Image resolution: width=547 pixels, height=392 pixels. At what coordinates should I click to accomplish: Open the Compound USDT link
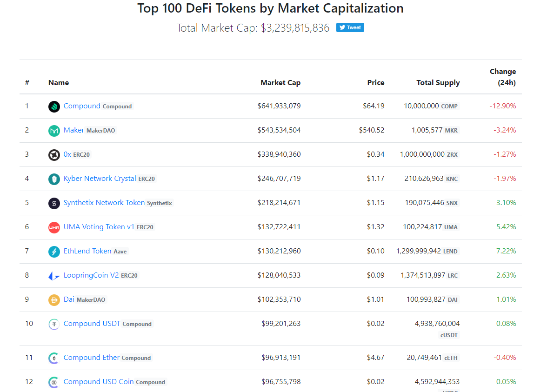92,324
